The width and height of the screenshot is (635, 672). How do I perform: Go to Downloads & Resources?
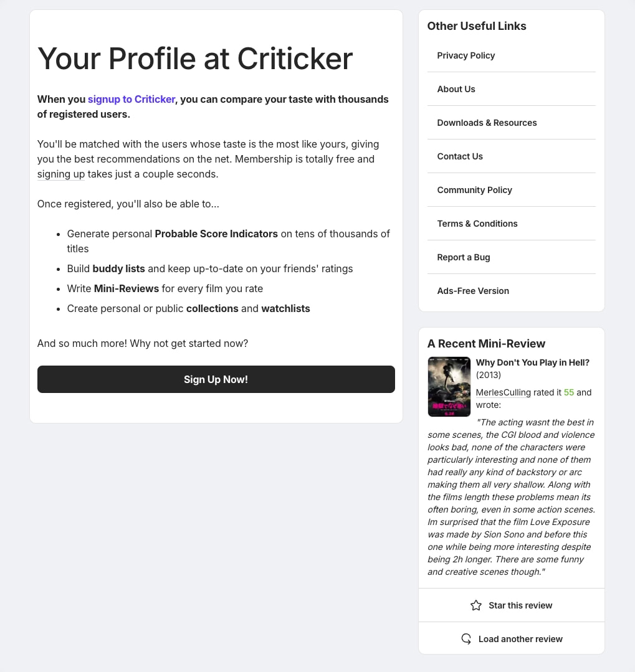pyautogui.click(x=487, y=123)
